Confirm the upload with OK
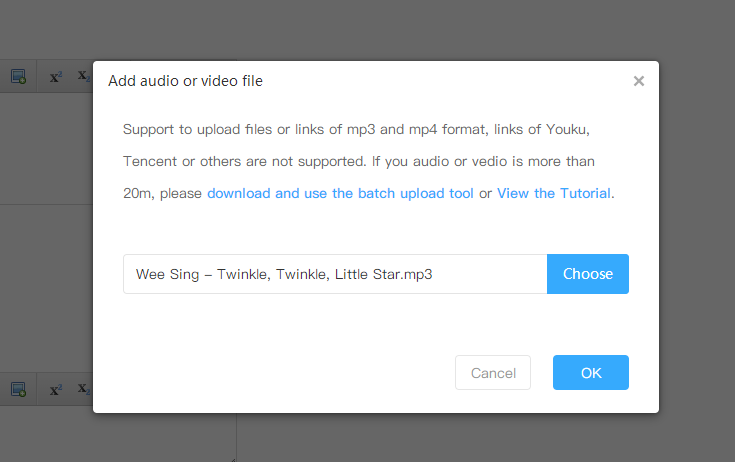The width and height of the screenshot is (735, 462). pos(591,373)
